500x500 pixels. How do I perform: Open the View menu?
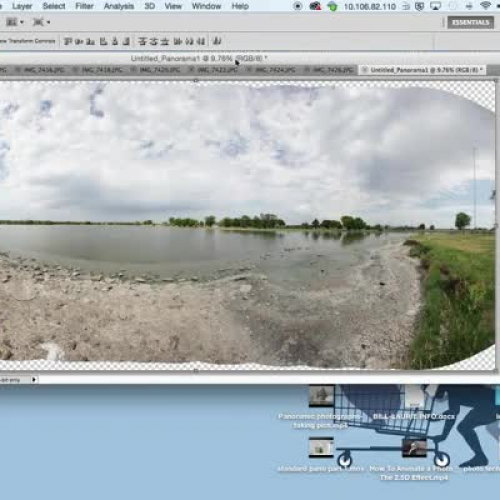tap(173, 6)
